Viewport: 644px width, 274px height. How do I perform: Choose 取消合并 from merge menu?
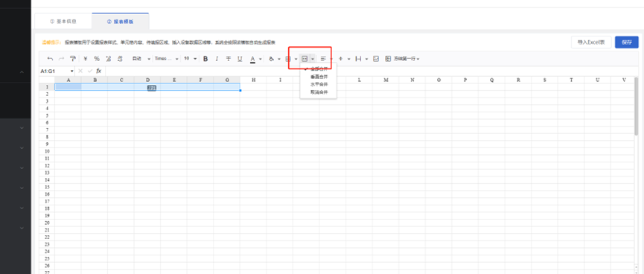click(x=319, y=92)
